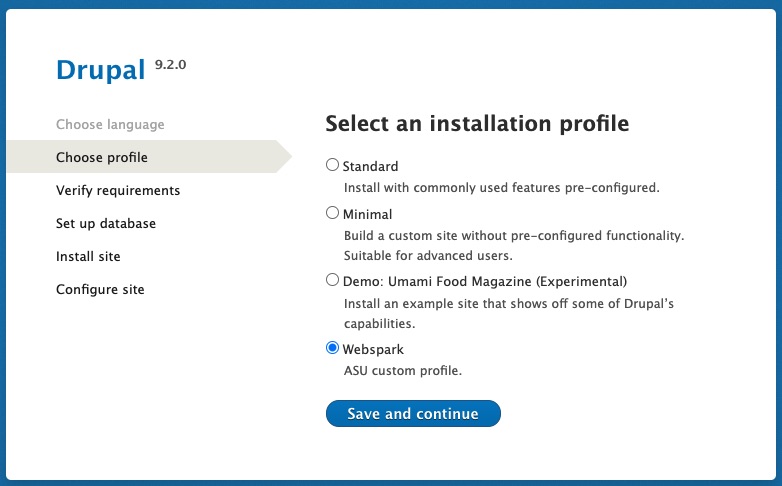Click the Select an installation profile heading

coord(477,123)
